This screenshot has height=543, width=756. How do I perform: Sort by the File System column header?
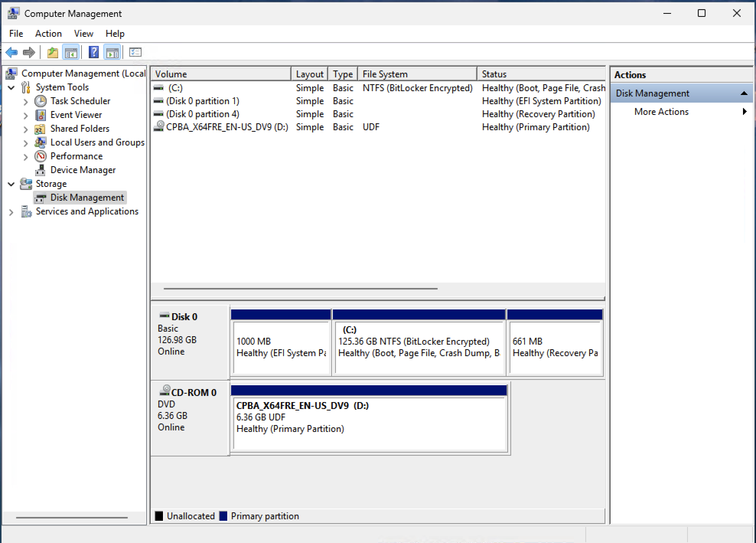pyautogui.click(x=417, y=74)
